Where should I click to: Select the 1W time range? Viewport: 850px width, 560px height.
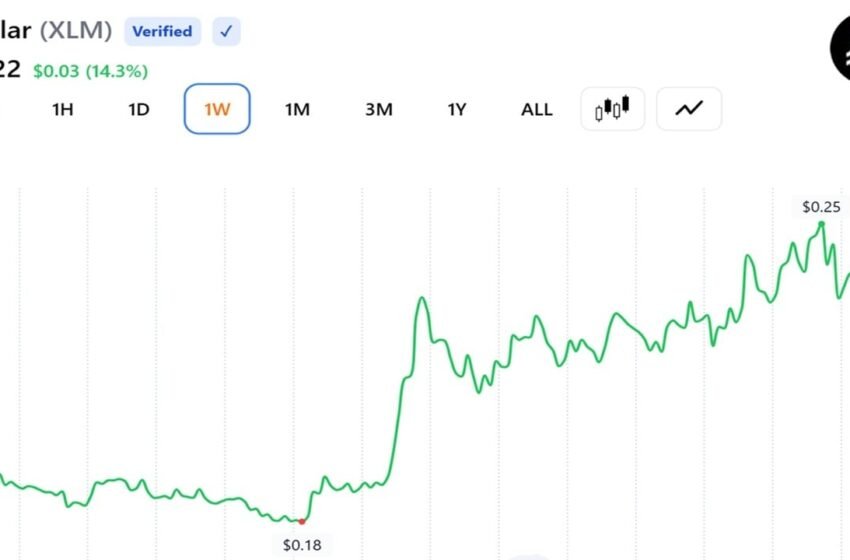click(x=217, y=109)
